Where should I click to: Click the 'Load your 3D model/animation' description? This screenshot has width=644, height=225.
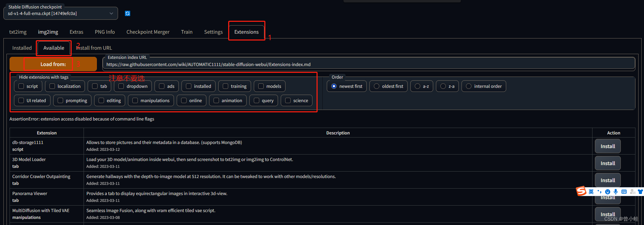click(x=190, y=160)
